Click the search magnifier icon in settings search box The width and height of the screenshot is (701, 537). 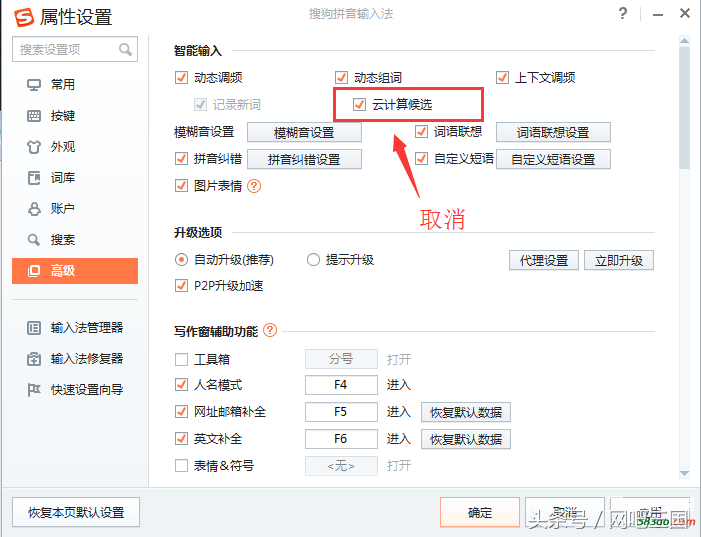(x=125, y=49)
